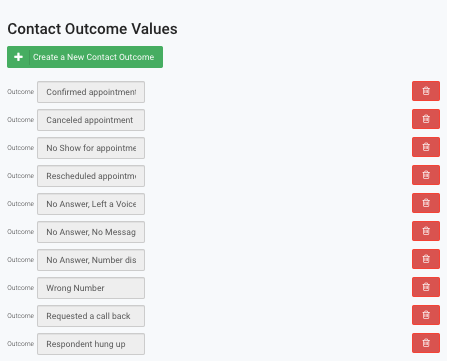Delete the Confirmed appointment outcome

pyautogui.click(x=426, y=91)
